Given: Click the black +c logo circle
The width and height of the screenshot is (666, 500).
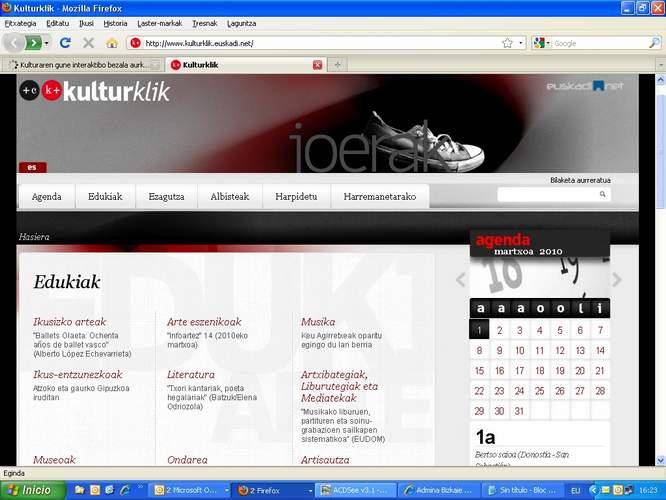Looking at the screenshot, I should [29, 90].
